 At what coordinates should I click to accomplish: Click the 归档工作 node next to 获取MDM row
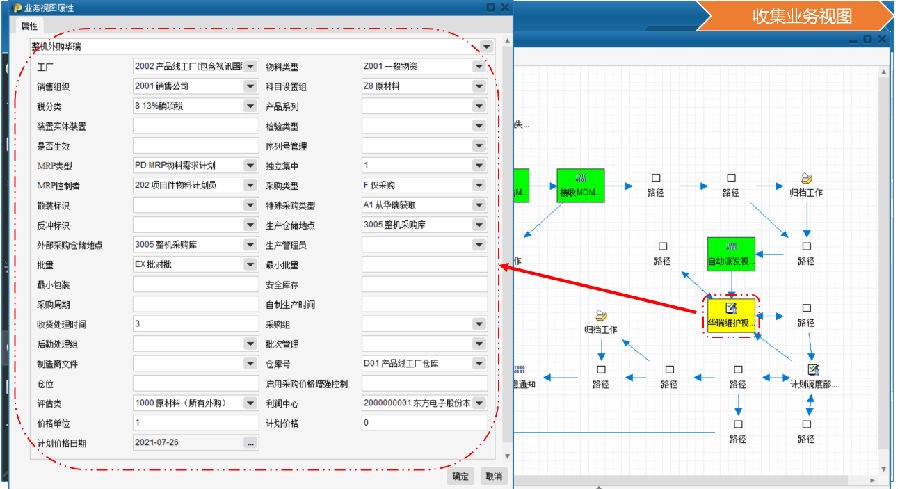click(806, 184)
